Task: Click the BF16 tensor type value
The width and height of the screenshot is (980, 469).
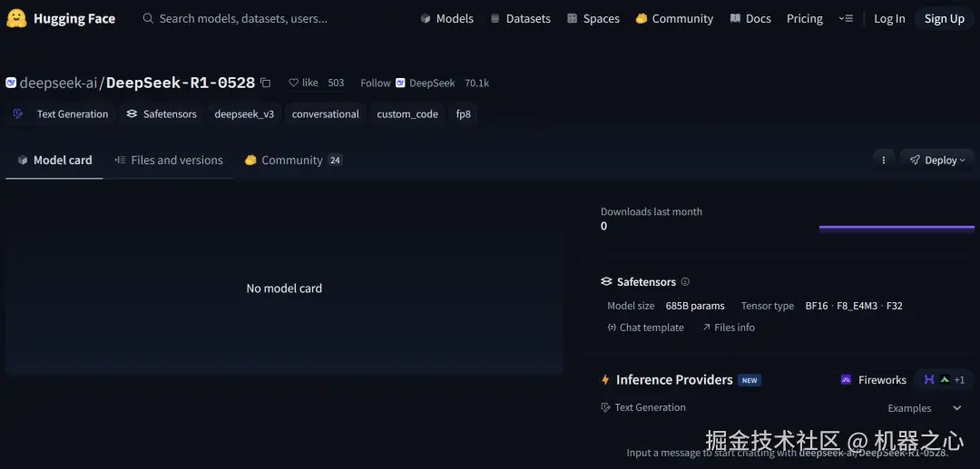Action: pyautogui.click(x=817, y=306)
